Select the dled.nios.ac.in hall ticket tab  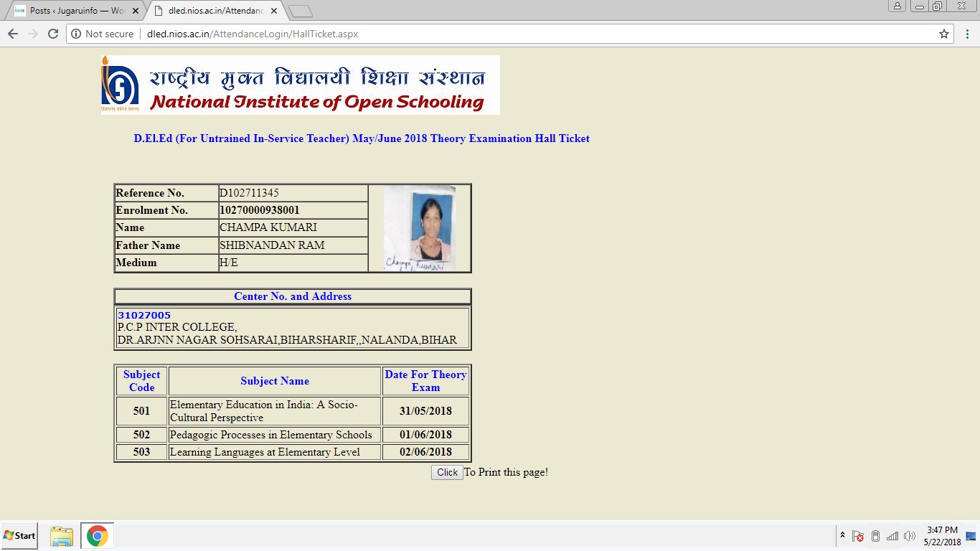(x=215, y=11)
